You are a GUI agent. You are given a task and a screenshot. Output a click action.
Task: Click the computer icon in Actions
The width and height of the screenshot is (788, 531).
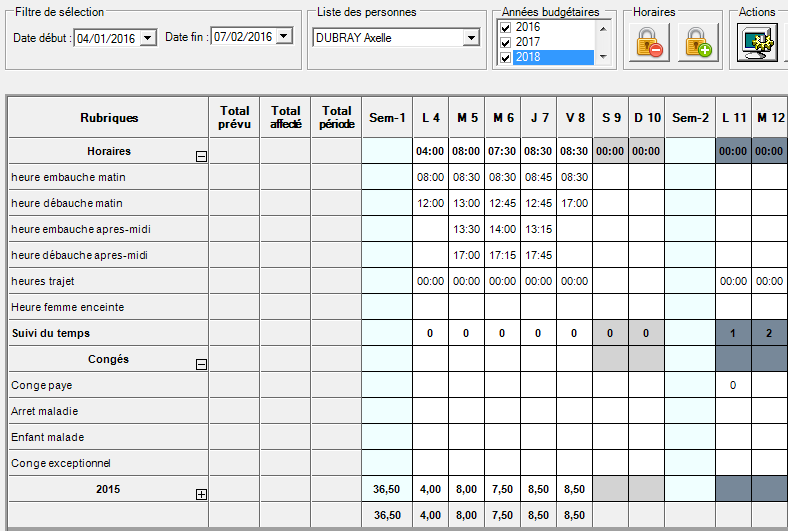point(758,43)
